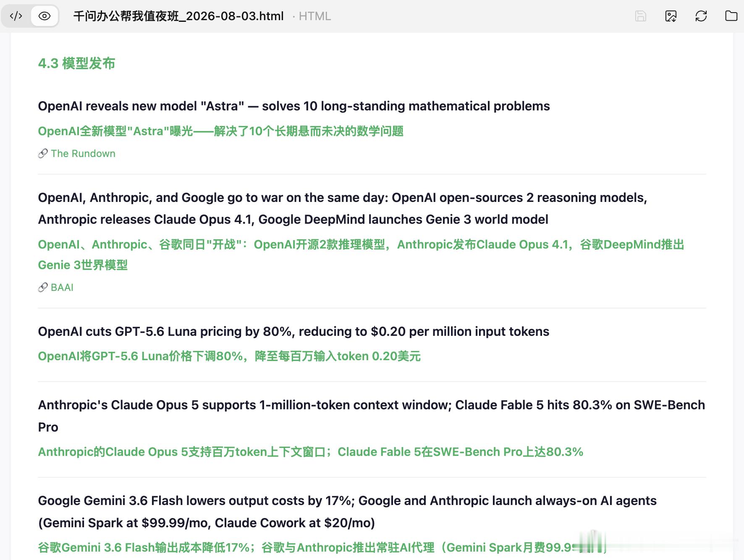
Task: Click the grayed-out save icon
Action: [x=641, y=16]
